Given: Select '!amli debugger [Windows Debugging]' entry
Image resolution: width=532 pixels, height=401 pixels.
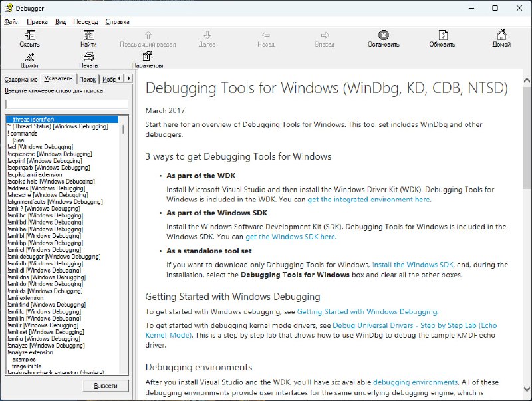Looking at the screenshot, I should (54, 257).
